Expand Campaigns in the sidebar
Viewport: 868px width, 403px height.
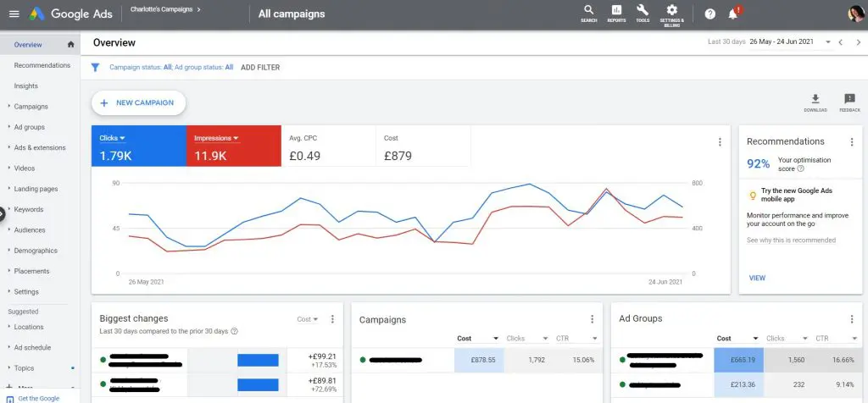pyautogui.click(x=31, y=107)
